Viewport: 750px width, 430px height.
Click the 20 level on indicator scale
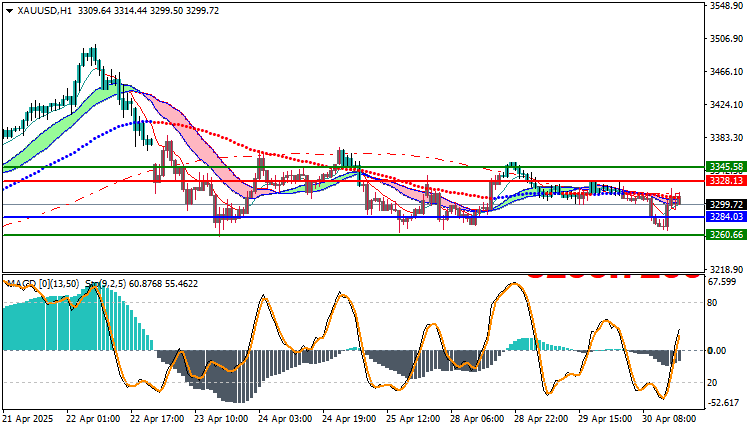(x=713, y=383)
